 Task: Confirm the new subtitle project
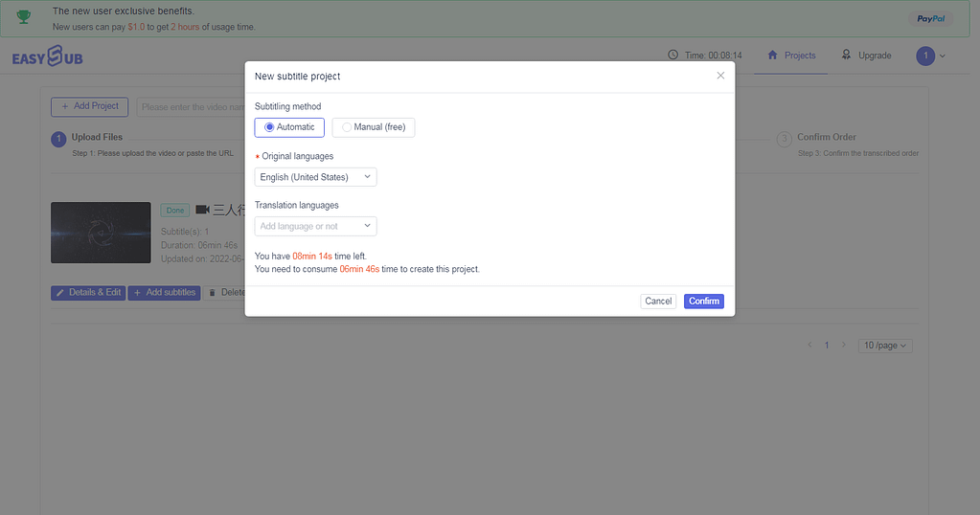tap(704, 301)
